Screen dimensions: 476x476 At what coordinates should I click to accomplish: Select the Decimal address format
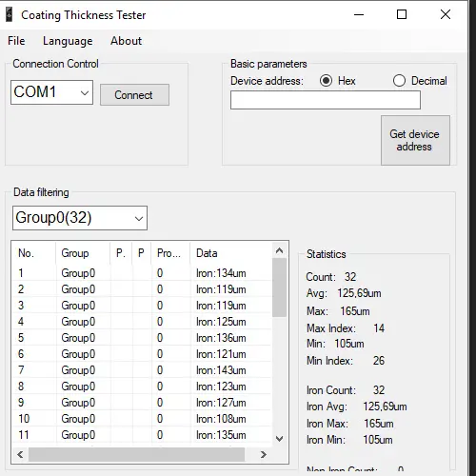pos(399,81)
